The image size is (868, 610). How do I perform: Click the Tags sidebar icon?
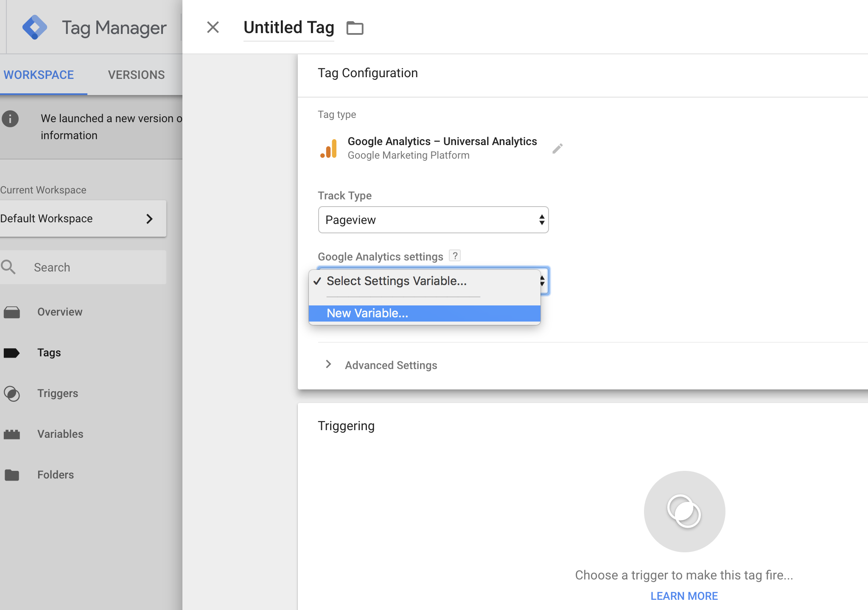tap(11, 353)
